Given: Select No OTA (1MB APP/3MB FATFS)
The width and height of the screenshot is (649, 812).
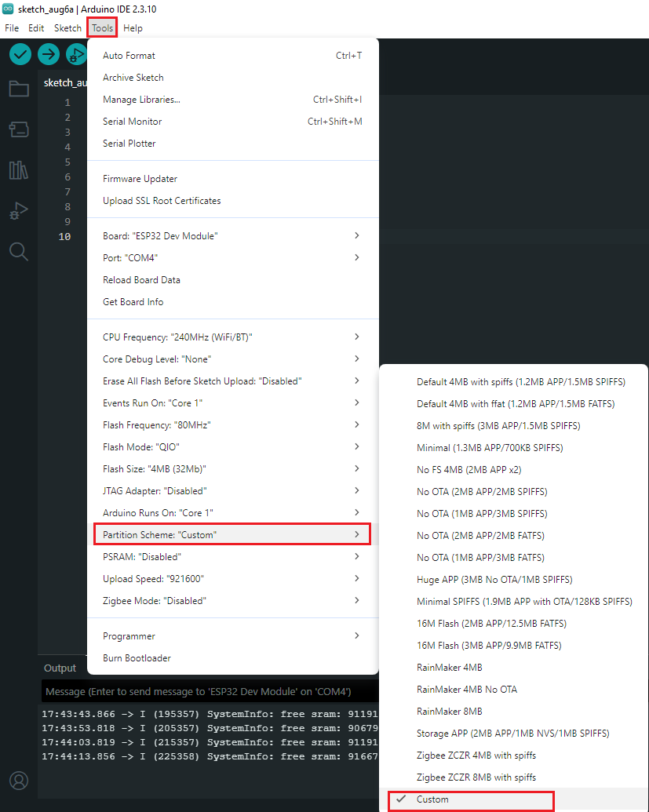Looking at the screenshot, I should pyautogui.click(x=513, y=557).
